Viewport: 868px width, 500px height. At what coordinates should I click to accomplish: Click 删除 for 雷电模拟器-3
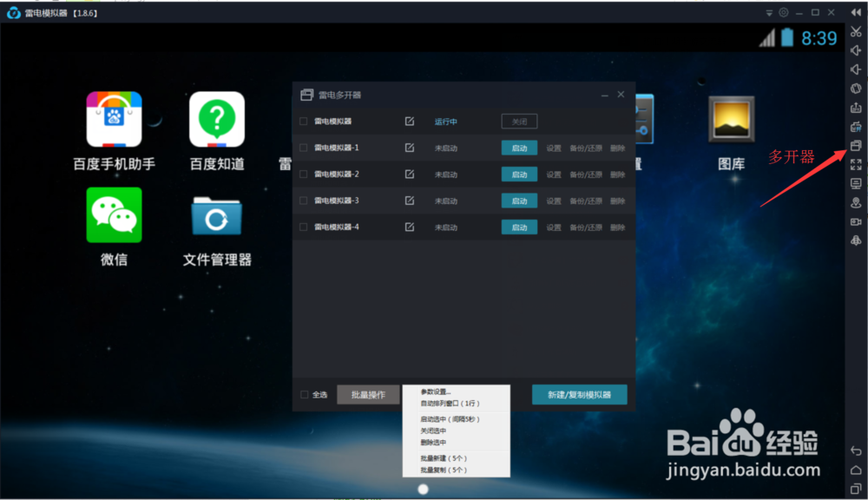[x=618, y=201]
